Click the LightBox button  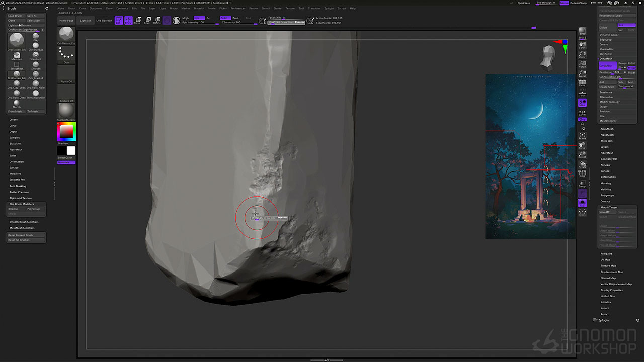[86, 21]
